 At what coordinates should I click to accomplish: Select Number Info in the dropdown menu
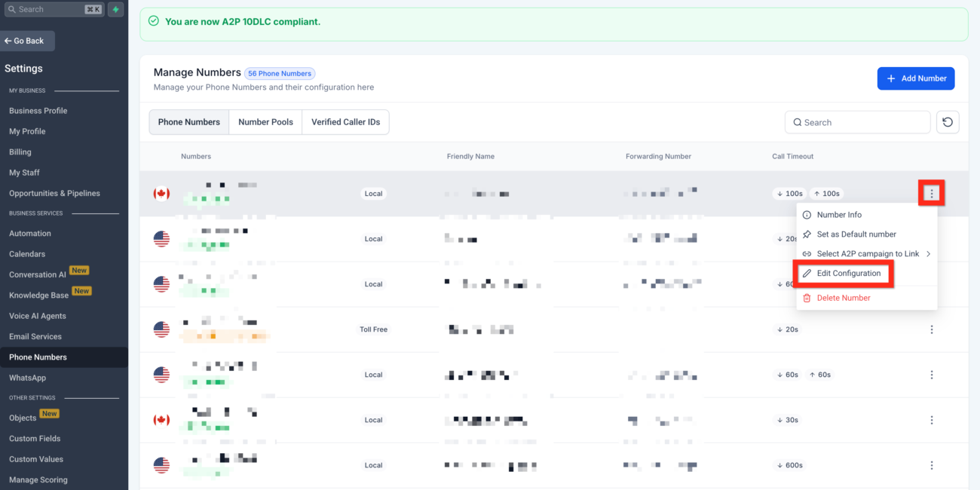click(x=838, y=215)
